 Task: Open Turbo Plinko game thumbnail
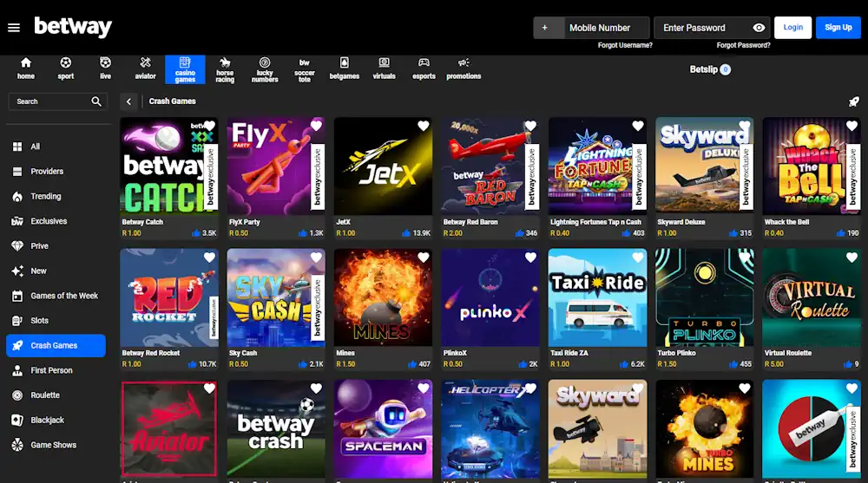click(x=704, y=297)
